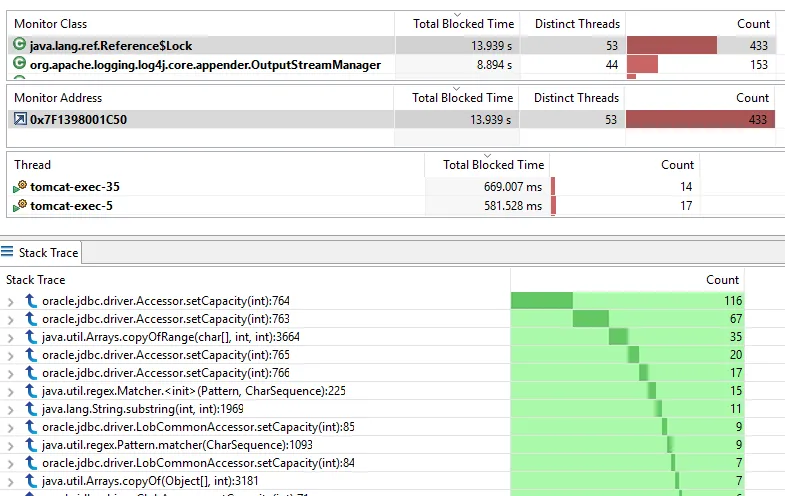785x496 pixels.
Task: Click Stack Trace tab list icon
Action: click(x=7, y=251)
